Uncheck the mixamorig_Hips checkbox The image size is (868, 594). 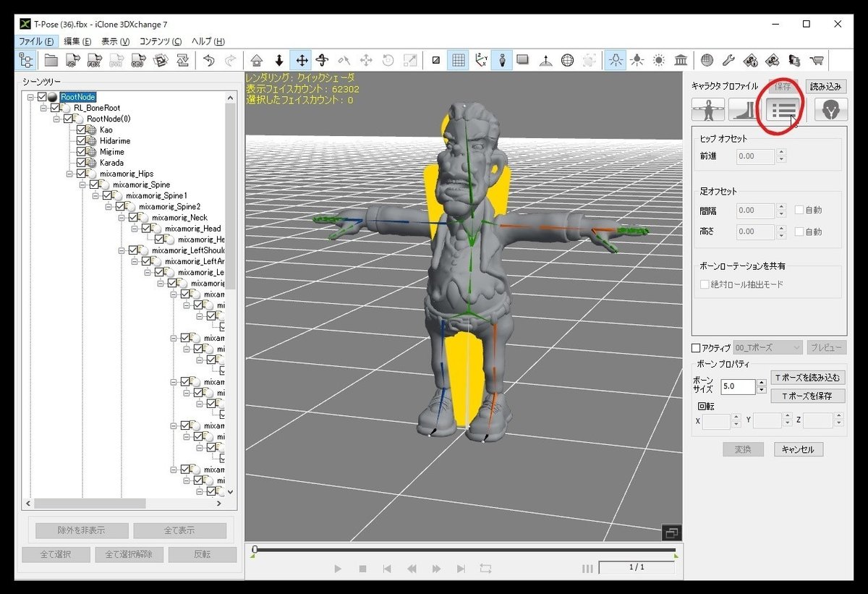(x=81, y=174)
